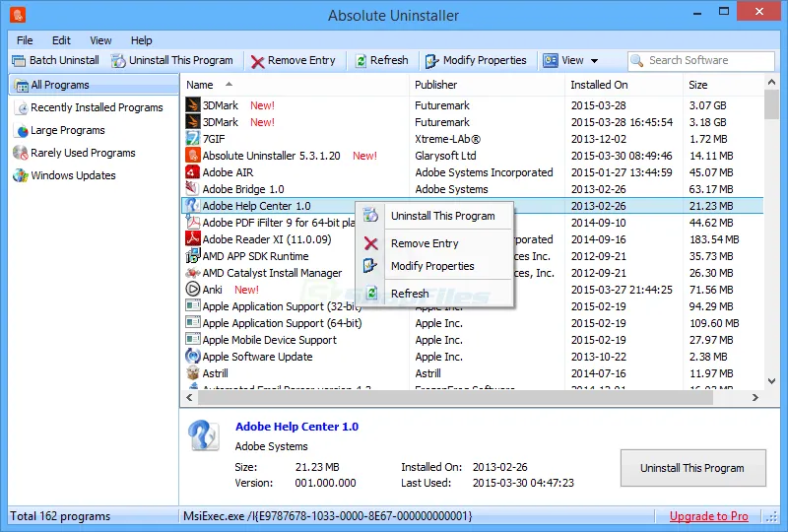
Task: Open the Help menu
Action: pyautogui.click(x=141, y=40)
